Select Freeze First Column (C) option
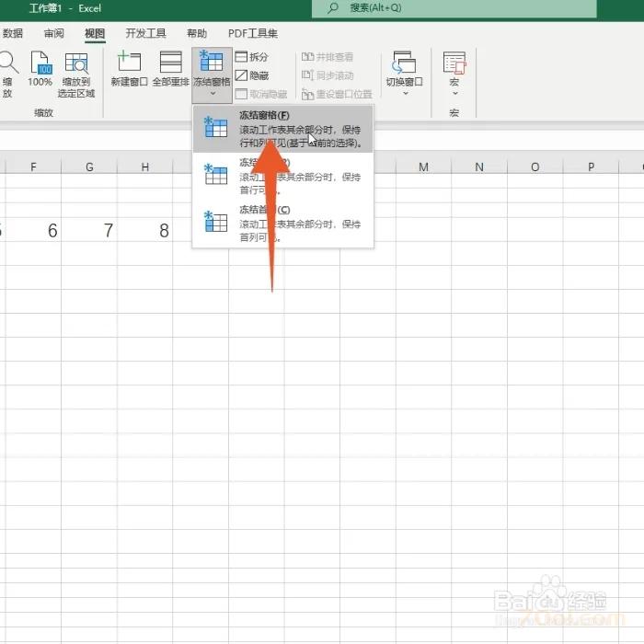Image resolution: width=644 pixels, height=644 pixels. 283,223
